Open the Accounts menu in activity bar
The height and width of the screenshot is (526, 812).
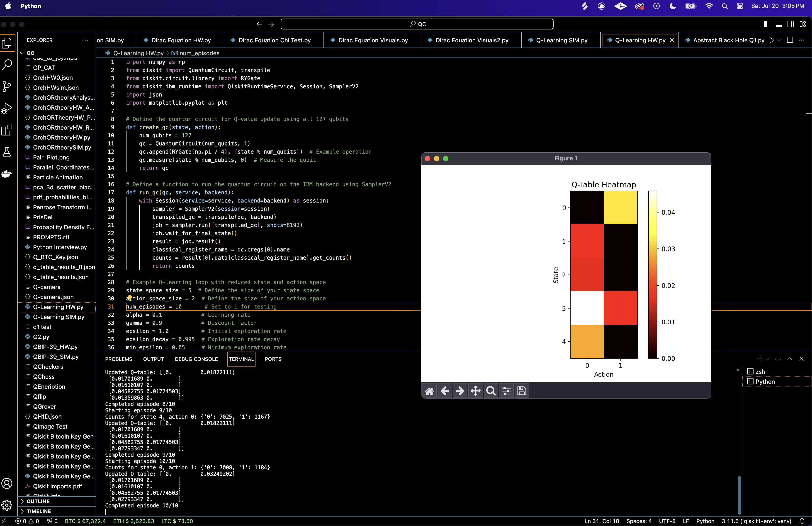coord(7,483)
